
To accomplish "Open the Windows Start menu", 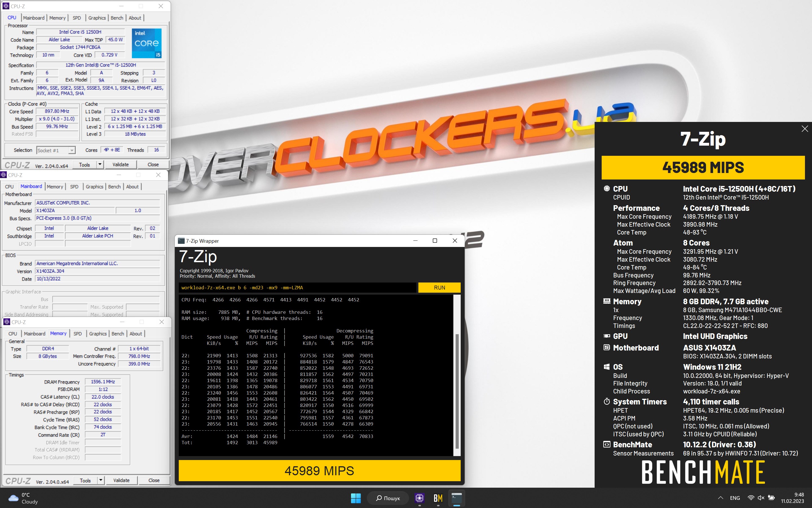I will 356,498.
